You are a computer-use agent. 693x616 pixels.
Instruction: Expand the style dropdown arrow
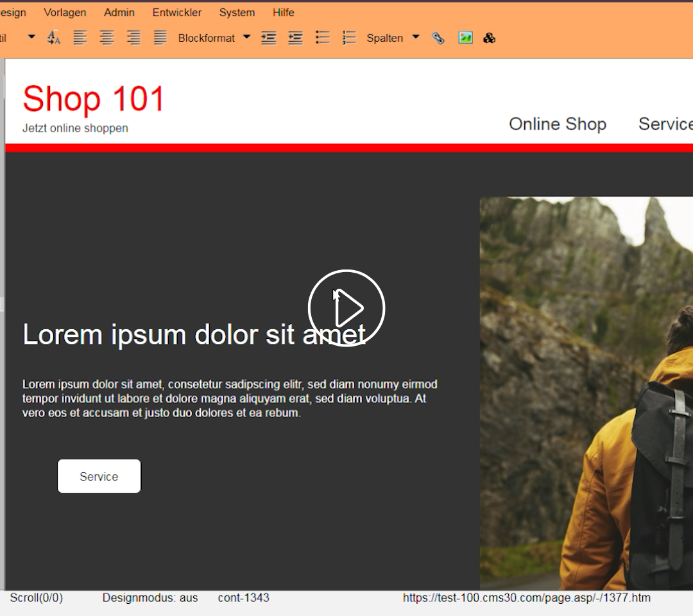[31, 37]
